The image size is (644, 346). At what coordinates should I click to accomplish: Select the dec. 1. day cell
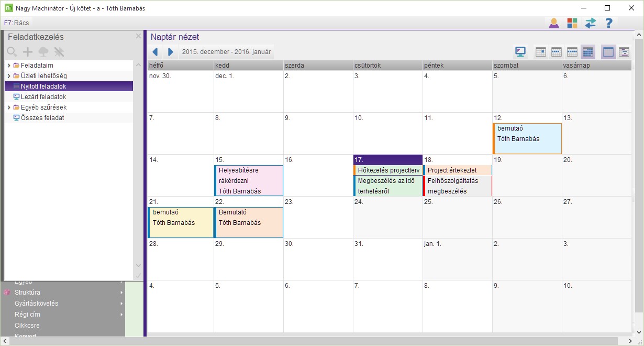tap(248, 91)
